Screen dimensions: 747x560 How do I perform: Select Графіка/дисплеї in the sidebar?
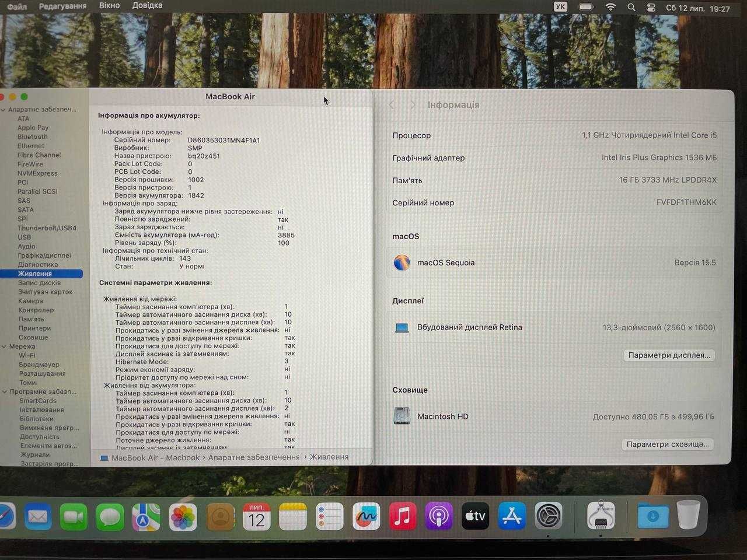[44, 256]
